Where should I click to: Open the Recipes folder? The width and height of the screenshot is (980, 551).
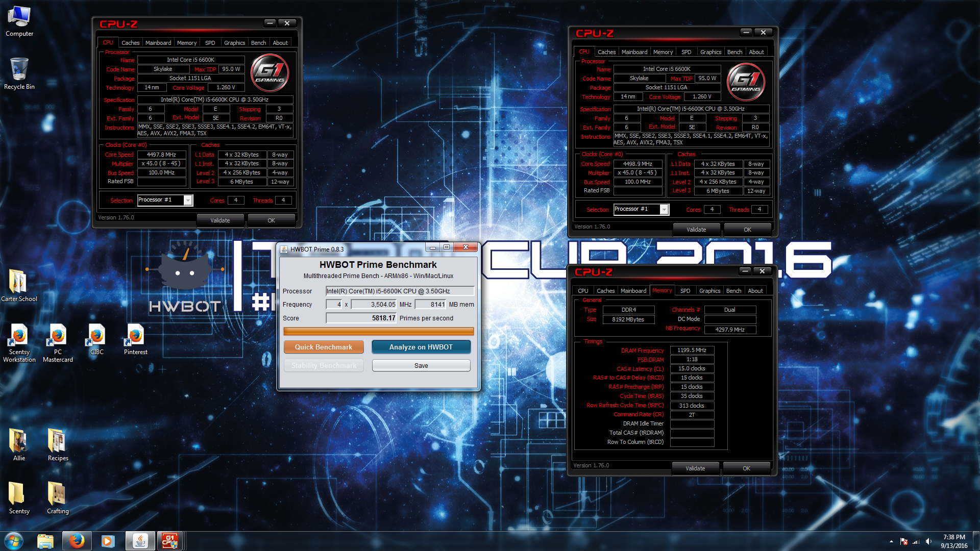tap(58, 445)
